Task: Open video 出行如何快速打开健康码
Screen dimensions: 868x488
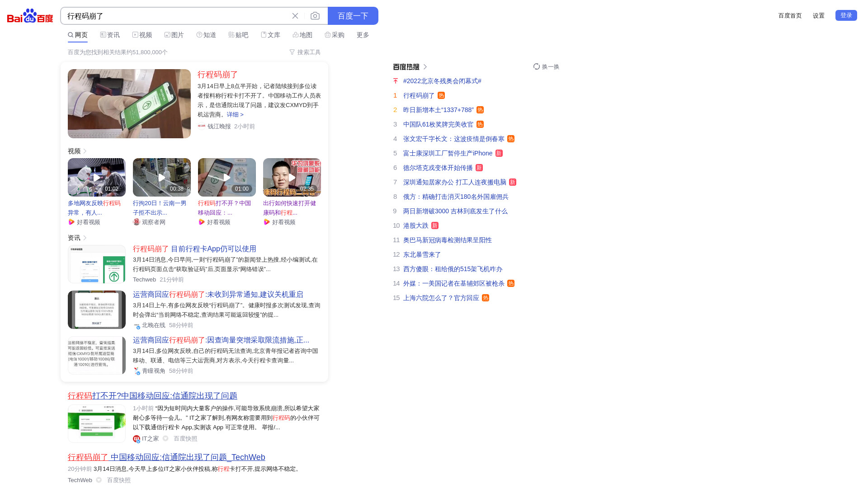Action: 290,208
